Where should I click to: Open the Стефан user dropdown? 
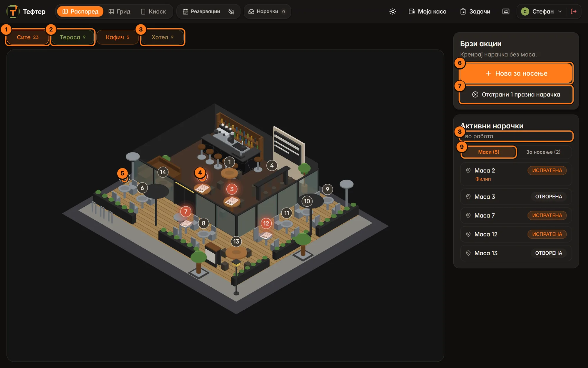541,11
